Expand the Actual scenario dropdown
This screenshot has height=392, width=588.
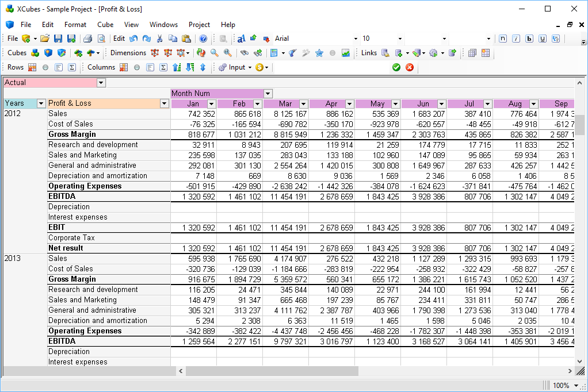coord(101,83)
